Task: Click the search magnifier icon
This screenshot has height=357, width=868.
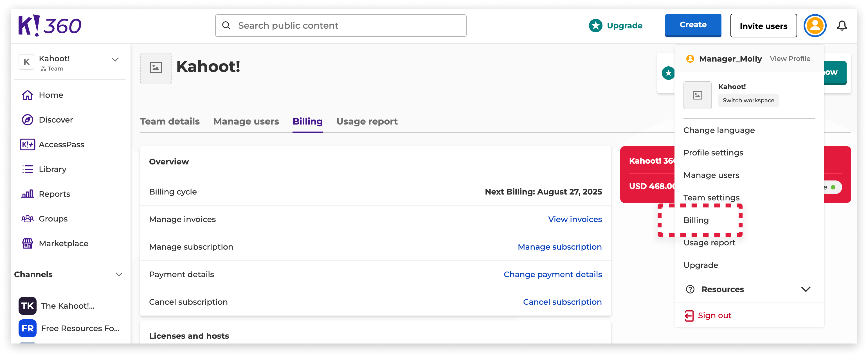Action: point(226,26)
